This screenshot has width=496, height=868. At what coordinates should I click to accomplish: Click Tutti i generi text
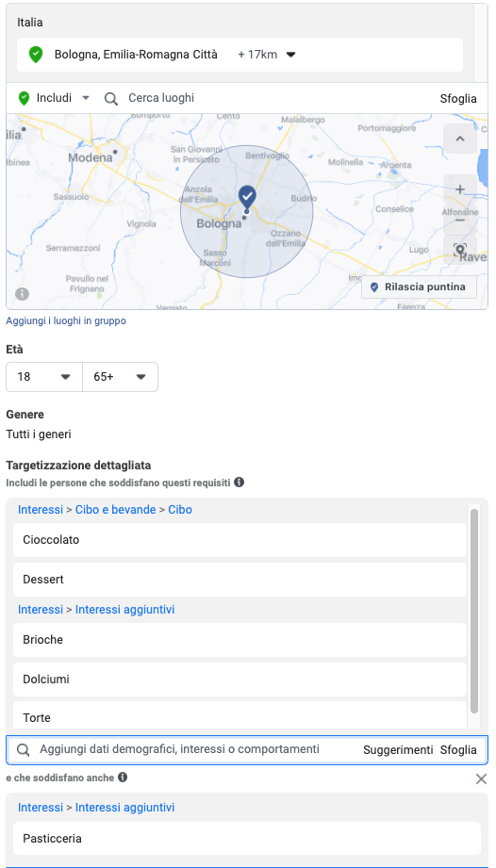(x=39, y=434)
